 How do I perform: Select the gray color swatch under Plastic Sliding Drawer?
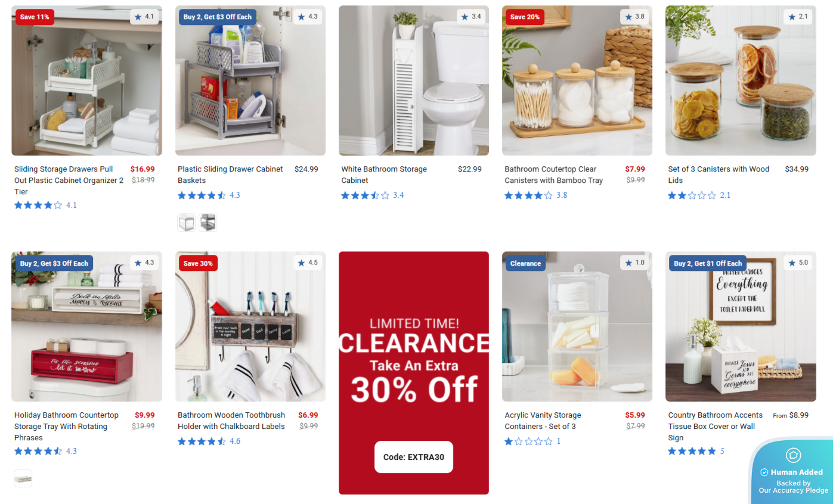coord(208,223)
